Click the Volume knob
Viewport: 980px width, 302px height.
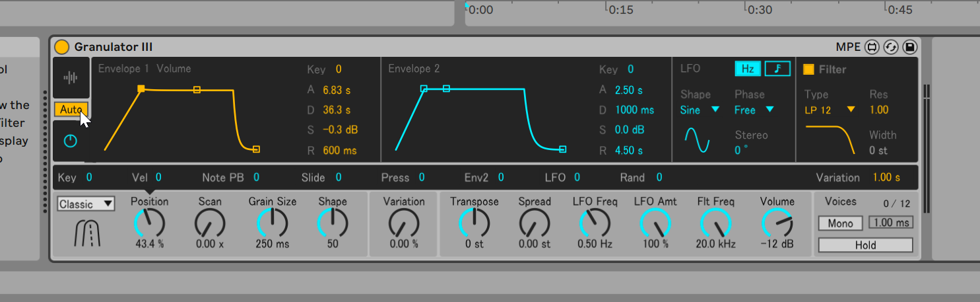point(777,223)
